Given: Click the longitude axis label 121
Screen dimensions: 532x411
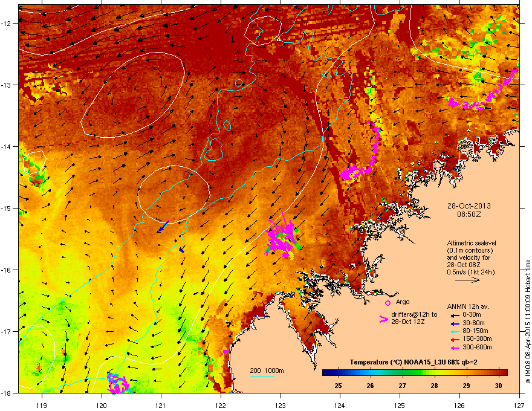Looking at the screenshot, I should [161, 405].
